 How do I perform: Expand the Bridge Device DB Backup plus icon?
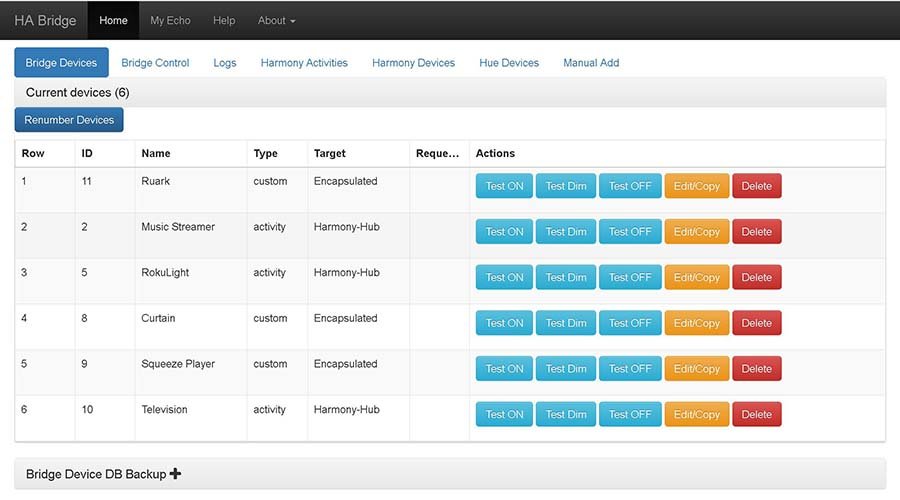[x=175, y=474]
